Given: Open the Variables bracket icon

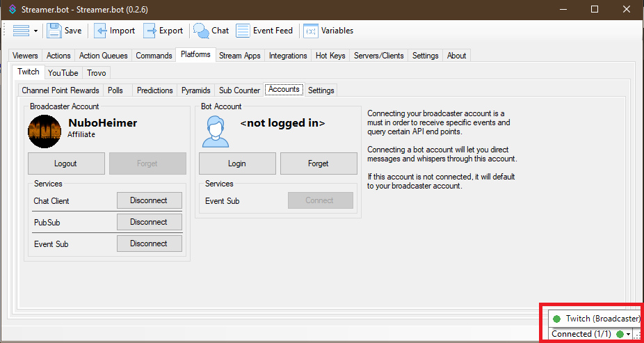Looking at the screenshot, I should point(311,31).
